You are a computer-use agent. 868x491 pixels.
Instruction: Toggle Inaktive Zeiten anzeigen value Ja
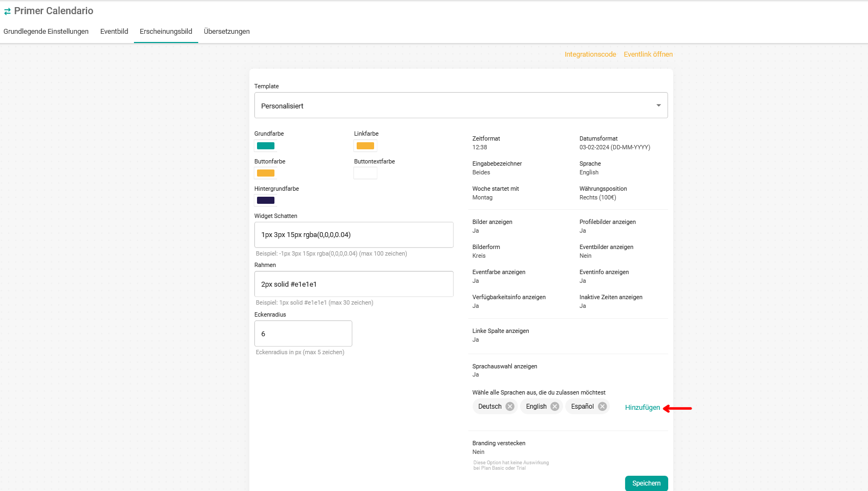[x=583, y=306]
